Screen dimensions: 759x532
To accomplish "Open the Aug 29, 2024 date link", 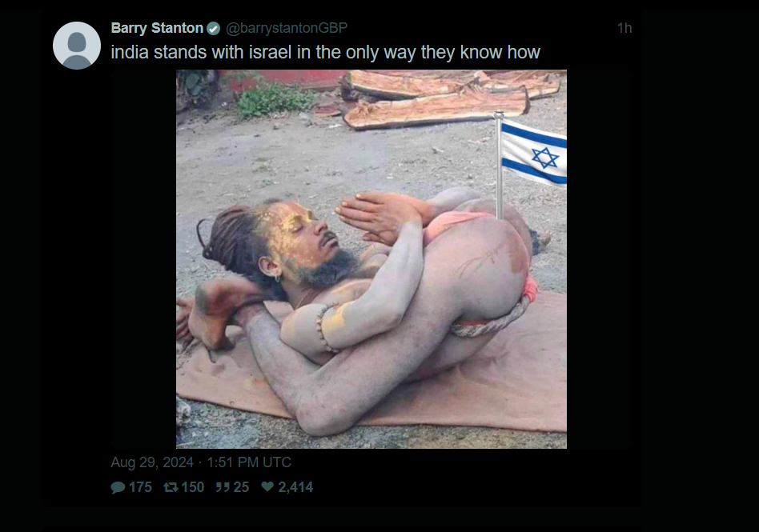I will pyautogui.click(x=152, y=462).
